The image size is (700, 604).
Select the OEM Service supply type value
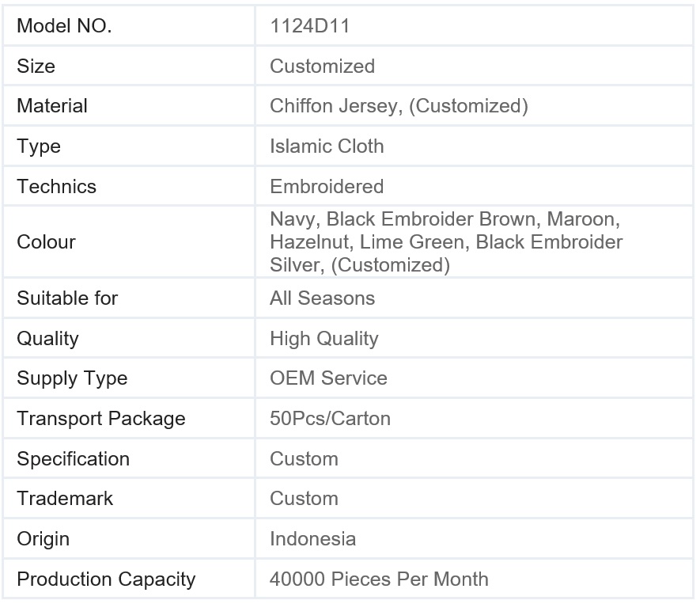pyautogui.click(x=328, y=378)
